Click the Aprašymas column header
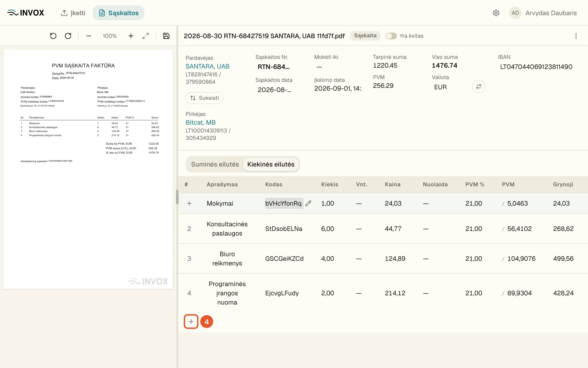Viewport: 588px width, 368px height. point(222,184)
